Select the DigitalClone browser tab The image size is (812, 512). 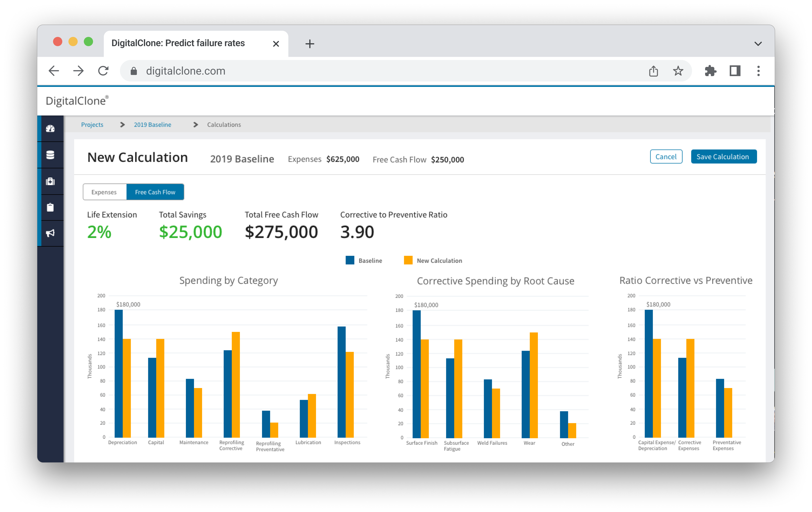(178, 43)
